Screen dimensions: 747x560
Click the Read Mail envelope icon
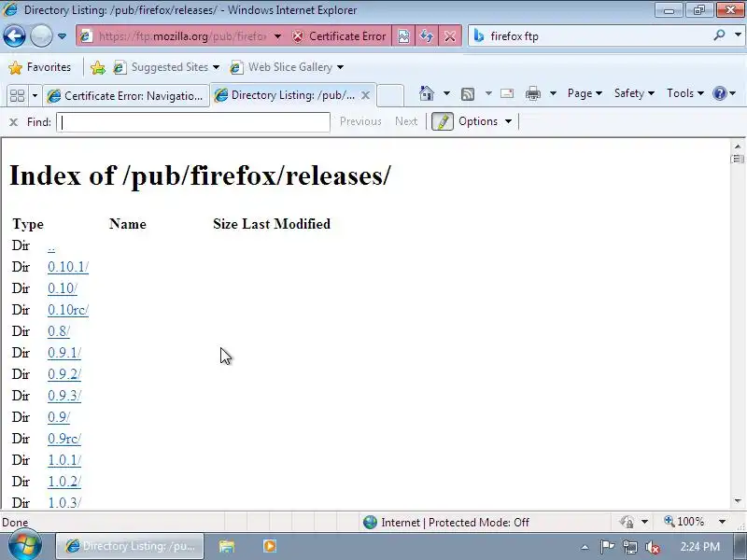507,93
